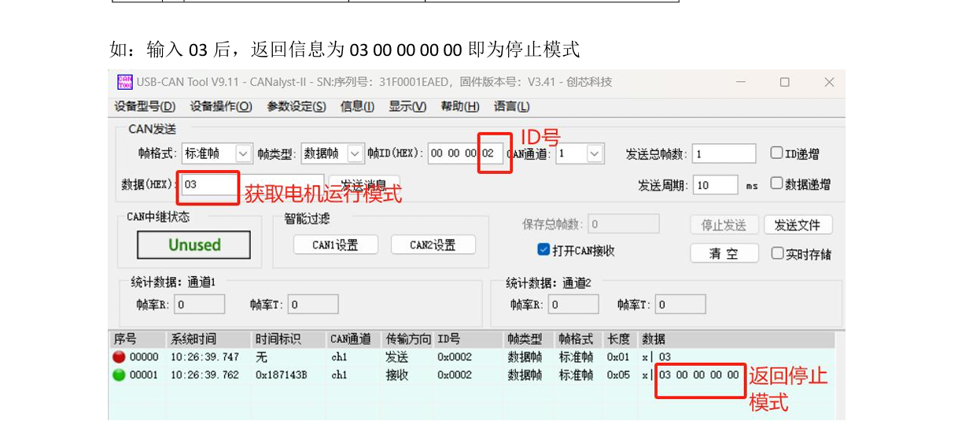Viewport: 980px width, 443px height.
Task: Click the CAN2设置 button
Action: click(433, 245)
